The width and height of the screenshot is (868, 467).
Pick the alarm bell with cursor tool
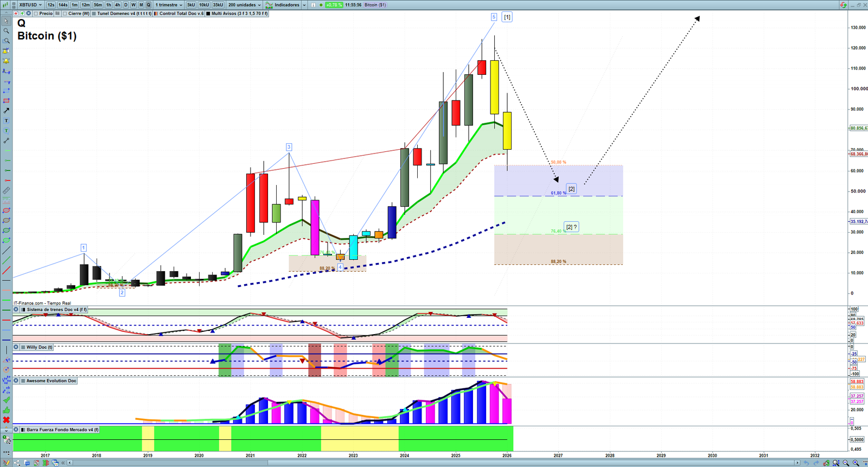(7, 51)
